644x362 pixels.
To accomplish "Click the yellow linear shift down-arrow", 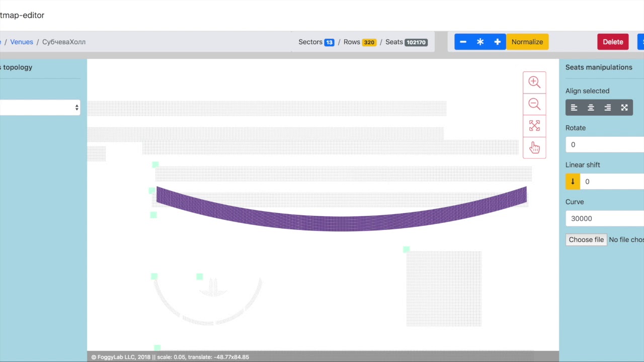I will tap(573, 182).
